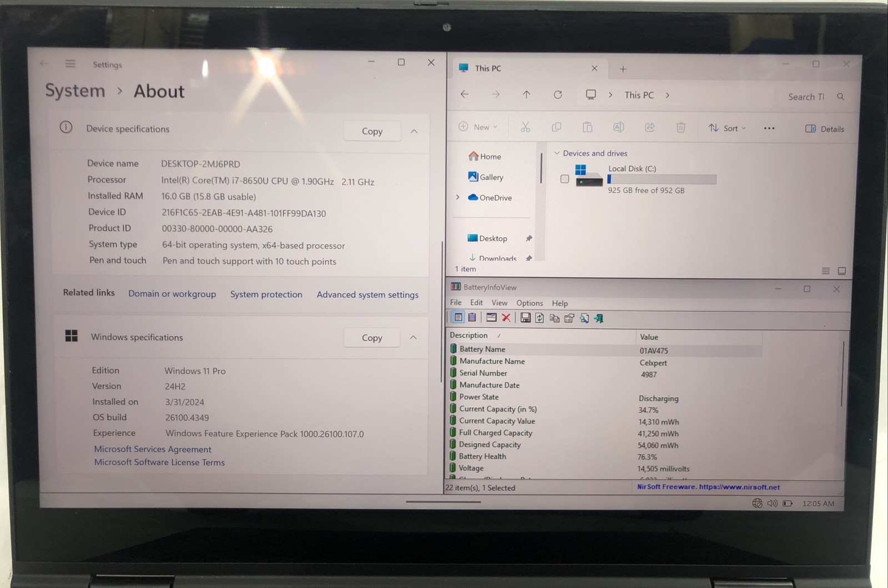Refresh the This PC view
The image size is (888, 588).
coord(558,95)
